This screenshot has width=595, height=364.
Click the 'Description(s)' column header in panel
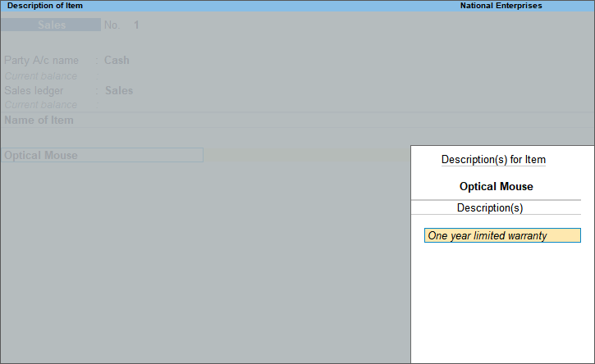(490, 207)
